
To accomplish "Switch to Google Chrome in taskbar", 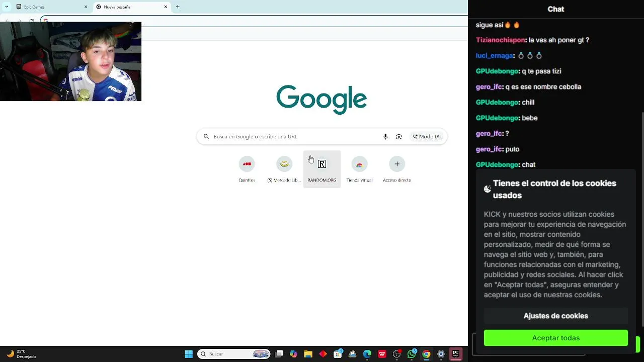I will 426,354.
